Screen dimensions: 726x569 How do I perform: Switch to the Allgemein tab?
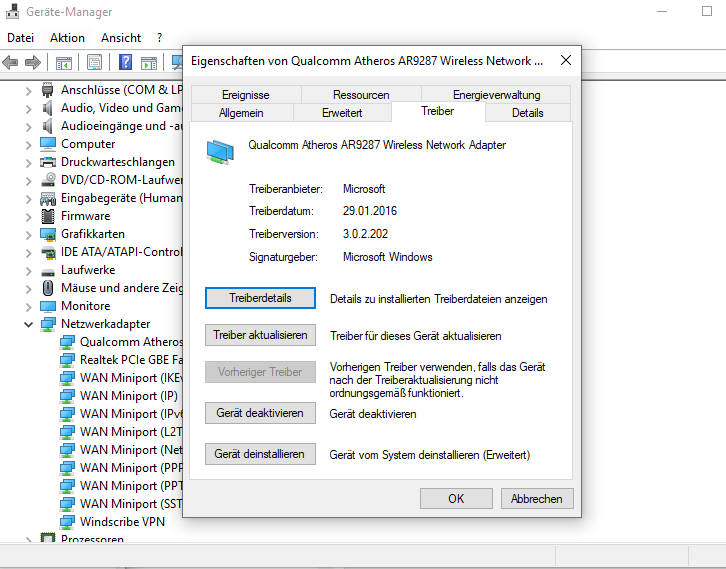click(241, 113)
